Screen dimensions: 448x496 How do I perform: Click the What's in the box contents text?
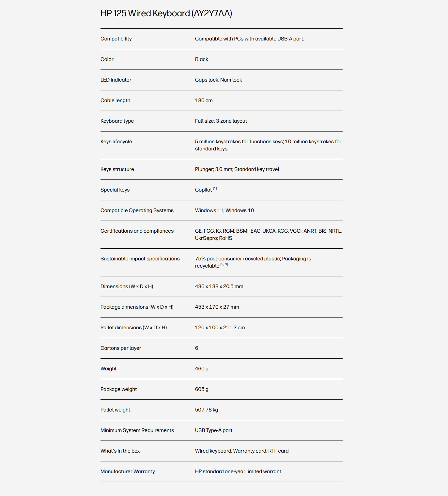tap(242, 451)
